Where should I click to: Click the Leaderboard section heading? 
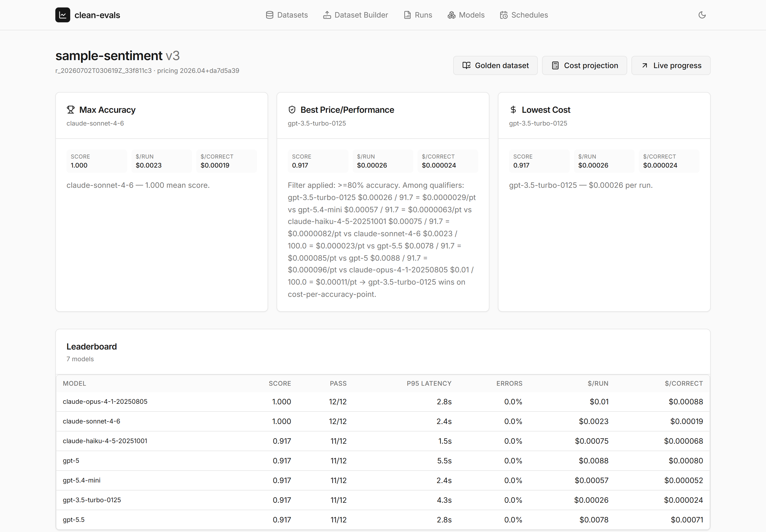(92, 347)
